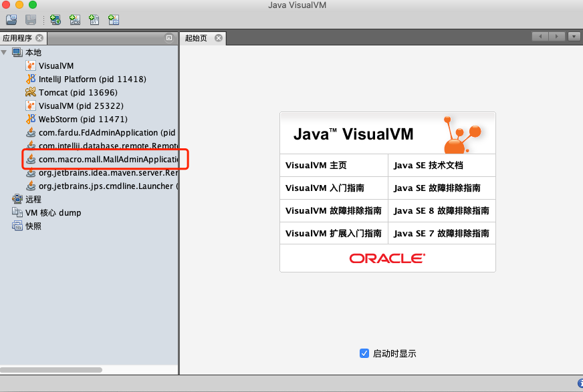Click the 远程 remote hosts icon
Viewport: 583px width, 392px height.
(17, 199)
